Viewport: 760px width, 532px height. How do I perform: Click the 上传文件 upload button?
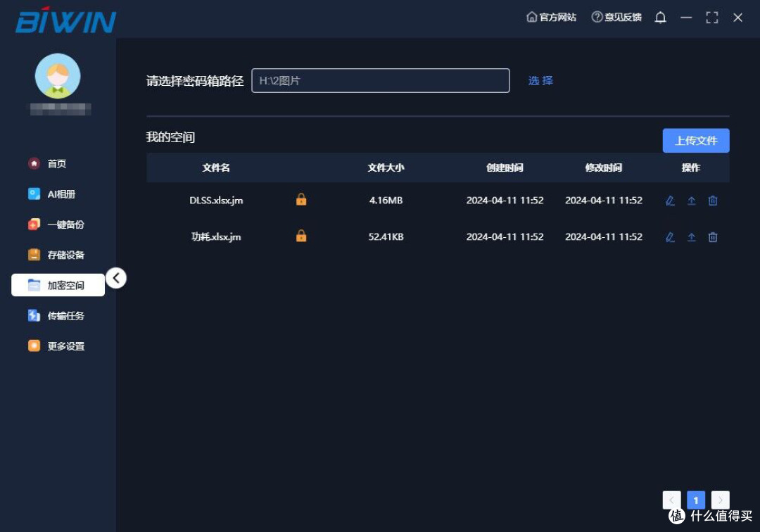695,141
